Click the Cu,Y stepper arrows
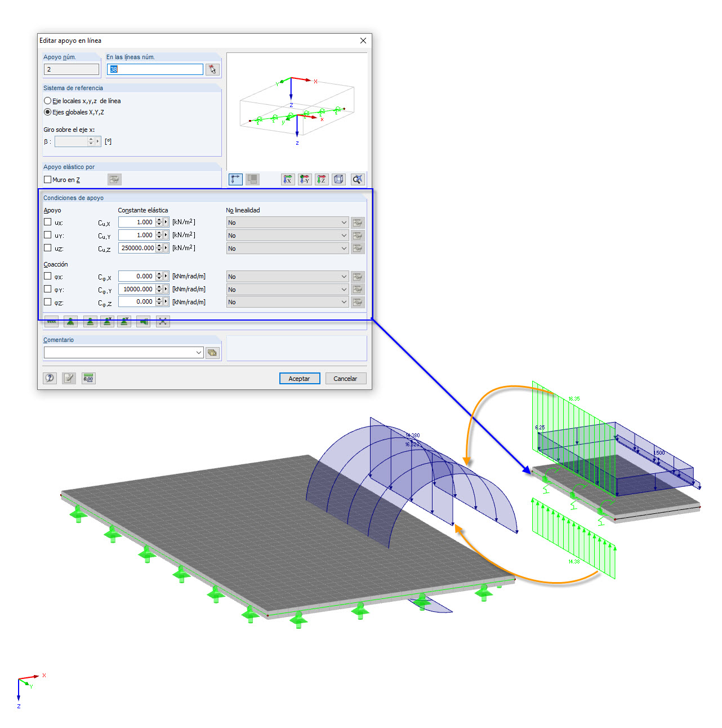 coord(159,235)
